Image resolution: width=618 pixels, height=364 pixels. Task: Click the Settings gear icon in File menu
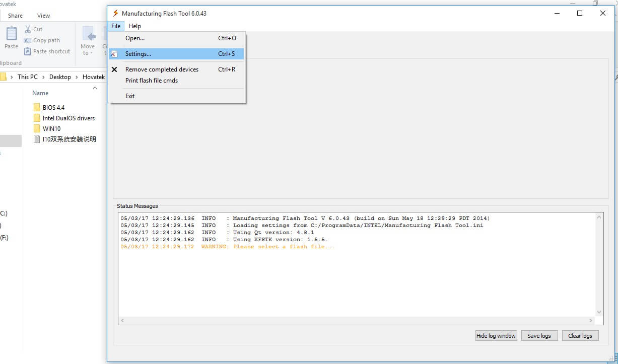click(x=115, y=53)
